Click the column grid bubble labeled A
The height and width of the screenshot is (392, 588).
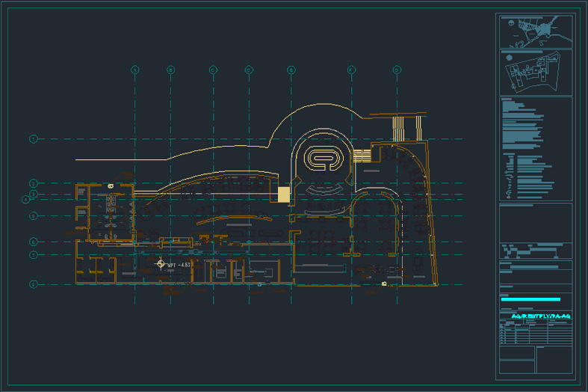[135, 70]
